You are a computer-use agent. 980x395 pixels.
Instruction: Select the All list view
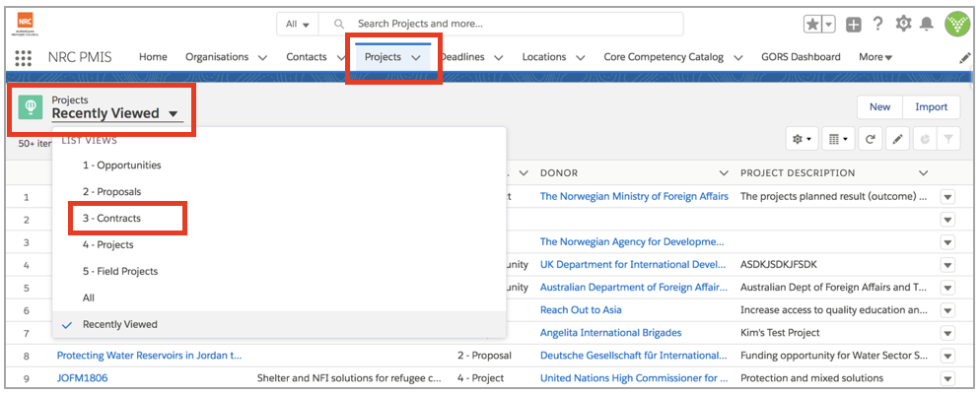(89, 297)
